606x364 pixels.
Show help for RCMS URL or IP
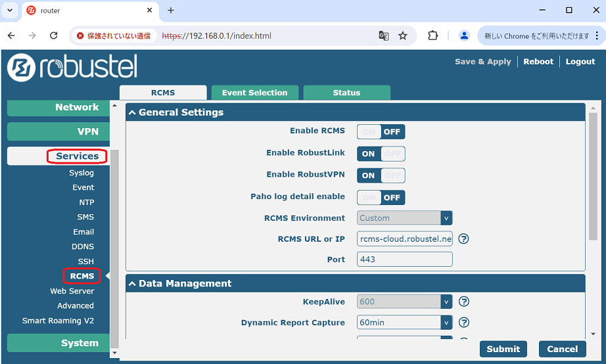click(x=463, y=239)
